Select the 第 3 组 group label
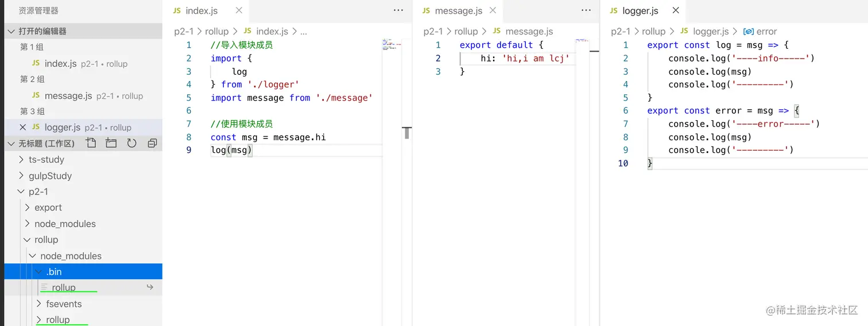The width and height of the screenshot is (868, 326). pos(32,112)
